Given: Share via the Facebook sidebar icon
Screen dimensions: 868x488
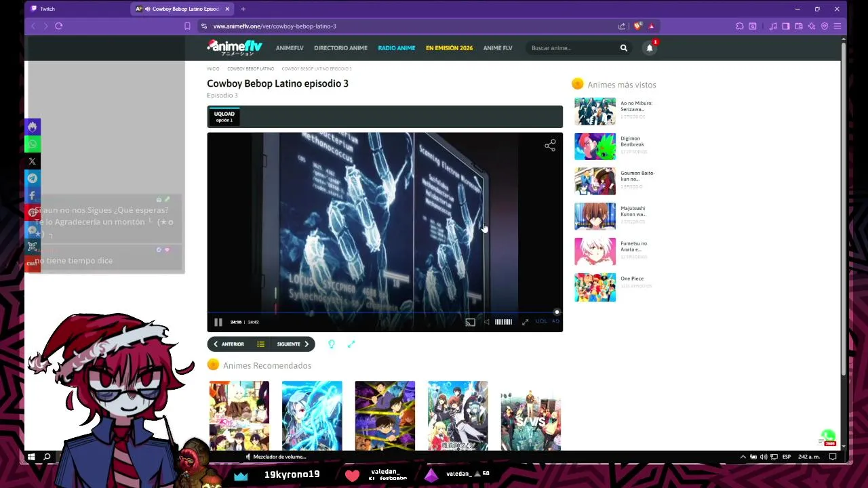Looking at the screenshot, I should click(x=33, y=195).
